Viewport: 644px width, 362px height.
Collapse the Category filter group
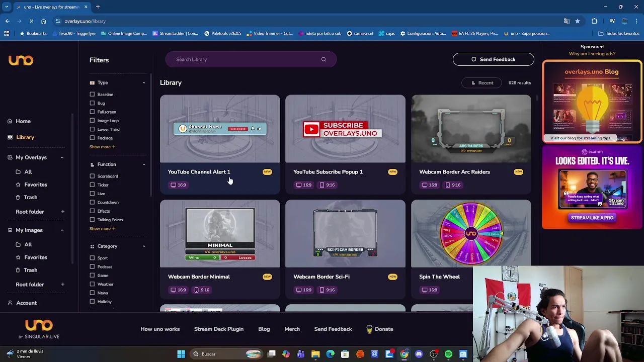[x=143, y=246]
